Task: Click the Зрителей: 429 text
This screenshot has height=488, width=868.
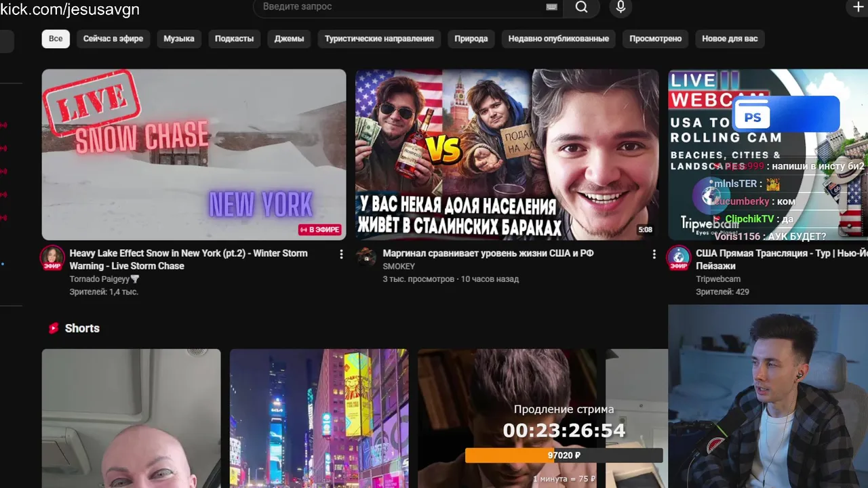Action: 722,292
